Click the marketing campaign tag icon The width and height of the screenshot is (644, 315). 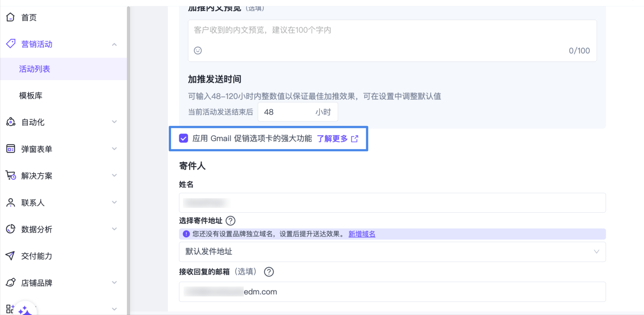[x=11, y=44]
